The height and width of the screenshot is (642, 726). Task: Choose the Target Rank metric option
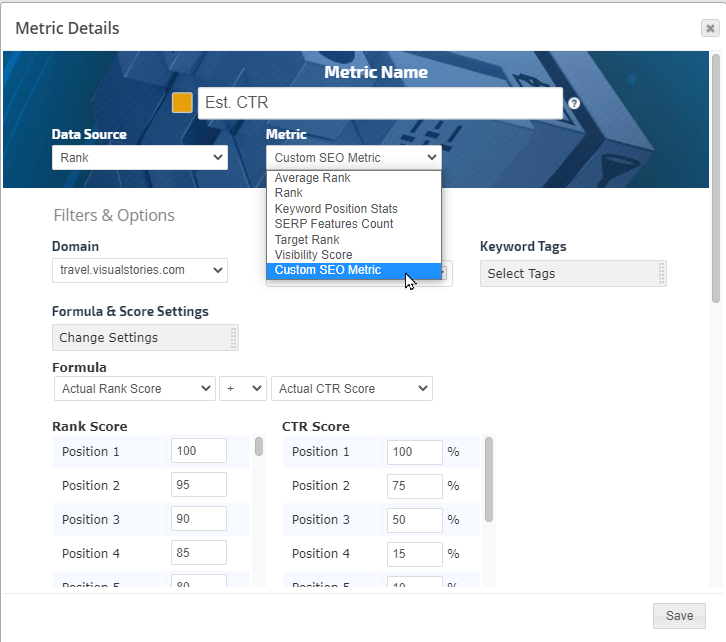coord(307,240)
